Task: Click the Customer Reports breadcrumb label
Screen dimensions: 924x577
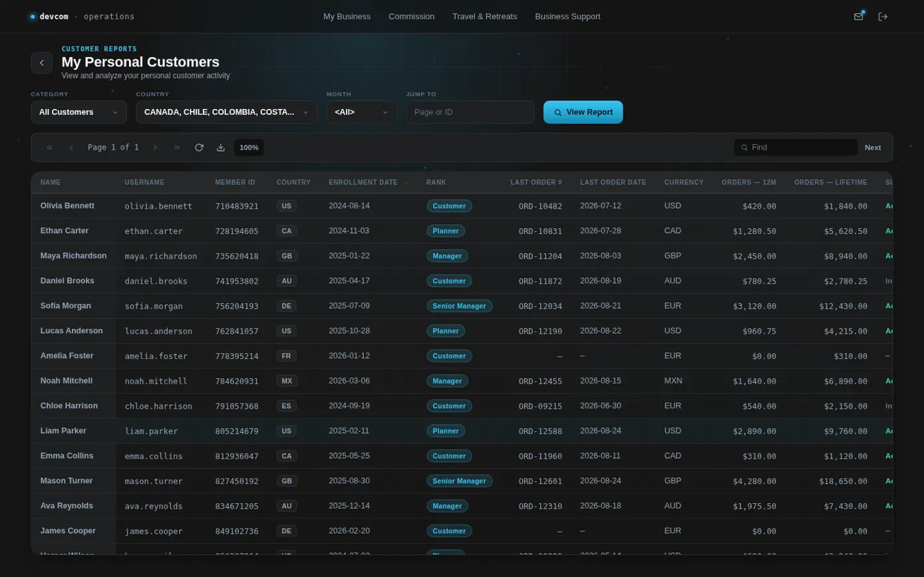Action: [x=99, y=49]
